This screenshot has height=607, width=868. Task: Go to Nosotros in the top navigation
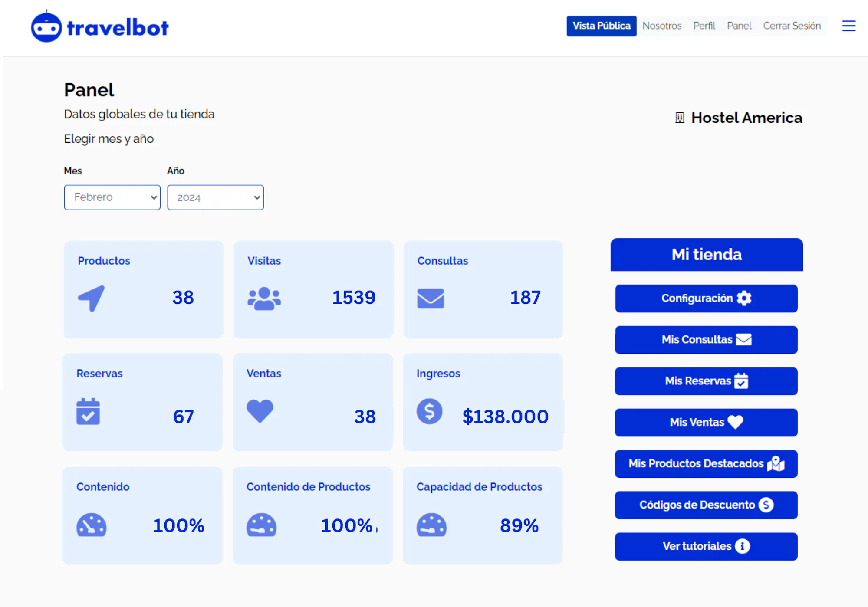click(x=661, y=26)
